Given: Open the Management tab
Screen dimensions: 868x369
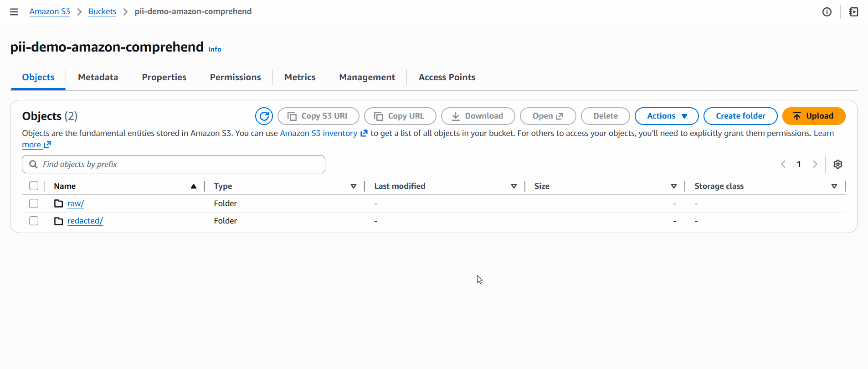Looking at the screenshot, I should 367,77.
